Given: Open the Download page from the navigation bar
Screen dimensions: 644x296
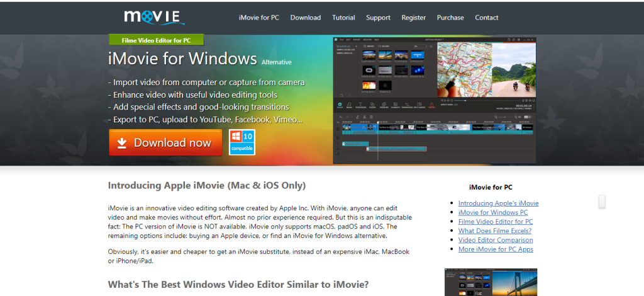Looking at the screenshot, I should pyautogui.click(x=306, y=18).
